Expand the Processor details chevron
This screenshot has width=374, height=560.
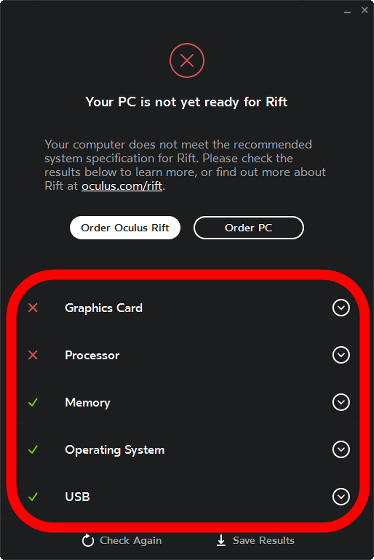pyautogui.click(x=341, y=355)
